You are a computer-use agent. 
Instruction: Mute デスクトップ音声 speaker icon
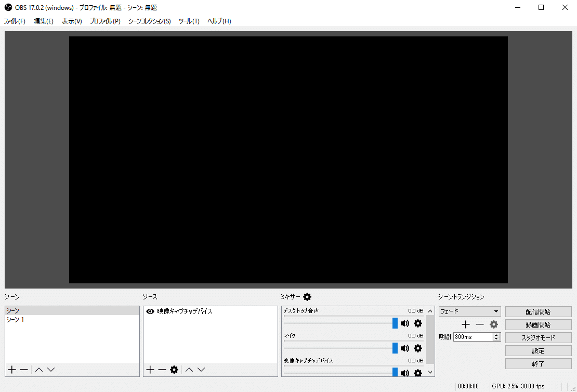(x=405, y=323)
